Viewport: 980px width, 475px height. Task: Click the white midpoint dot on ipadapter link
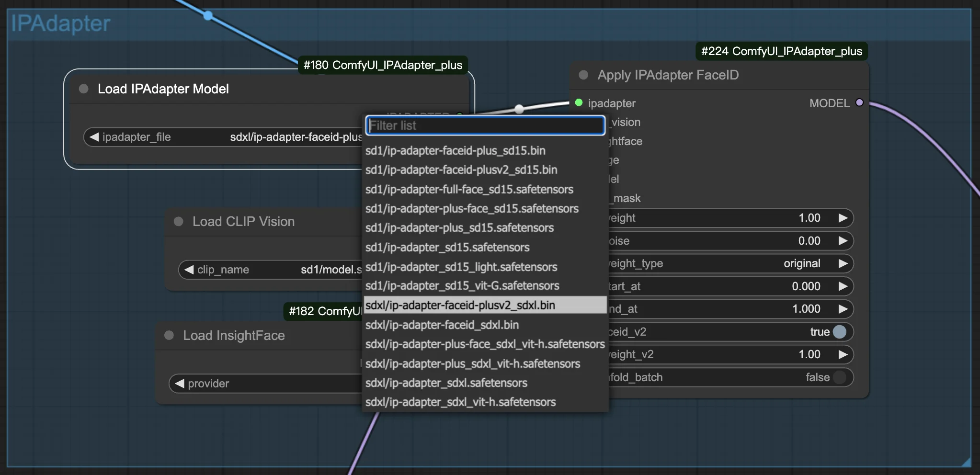pyautogui.click(x=519, y=109)
